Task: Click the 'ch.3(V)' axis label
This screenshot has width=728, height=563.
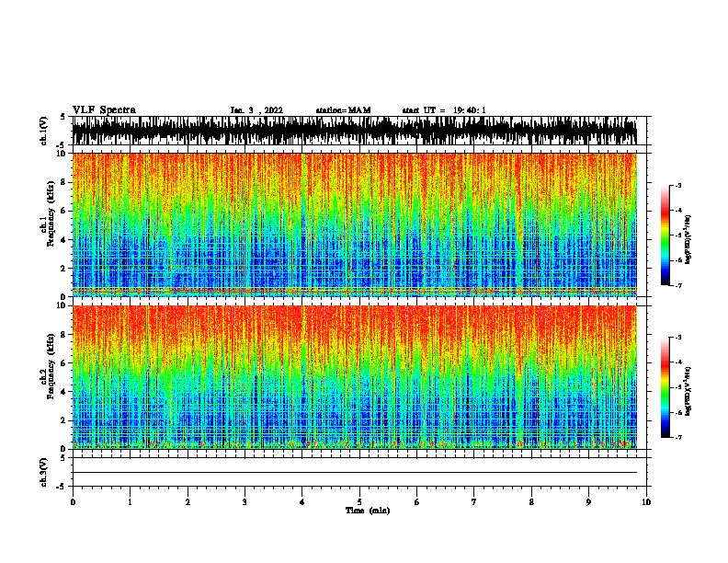Action: pyautogui.click(x=44, y=472)
